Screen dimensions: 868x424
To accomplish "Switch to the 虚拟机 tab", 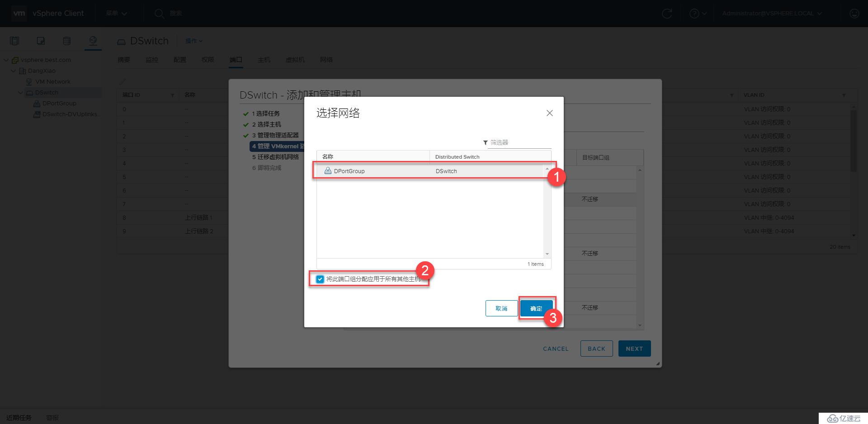I will (x=295, y=60).
